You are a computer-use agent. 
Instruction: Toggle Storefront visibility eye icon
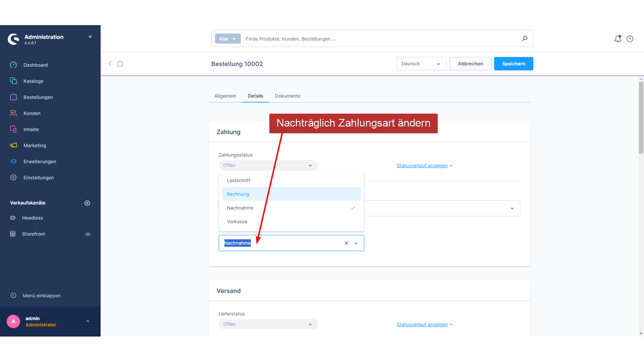point(88,234)
